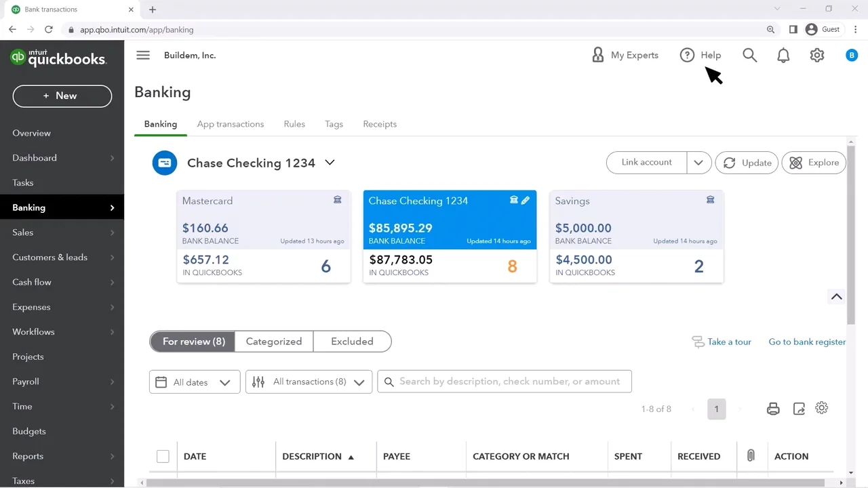The image size is (868, 488).
Task: Click the Explore button
Action: click(814, 163)
